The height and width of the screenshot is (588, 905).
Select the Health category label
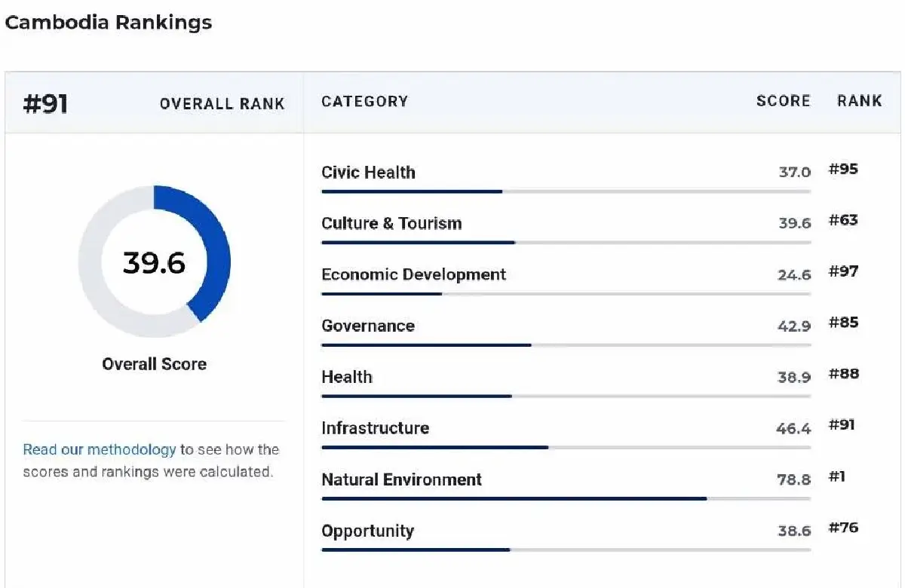347,377
